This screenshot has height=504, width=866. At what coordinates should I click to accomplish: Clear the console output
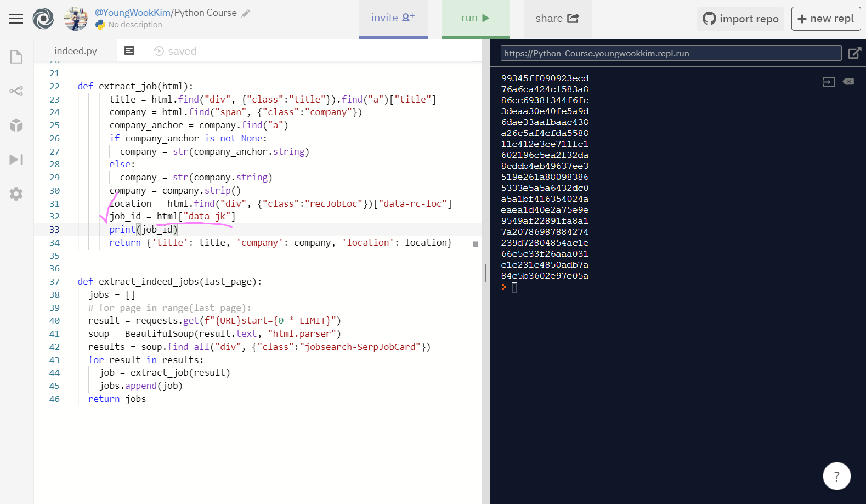coord(848,82)
